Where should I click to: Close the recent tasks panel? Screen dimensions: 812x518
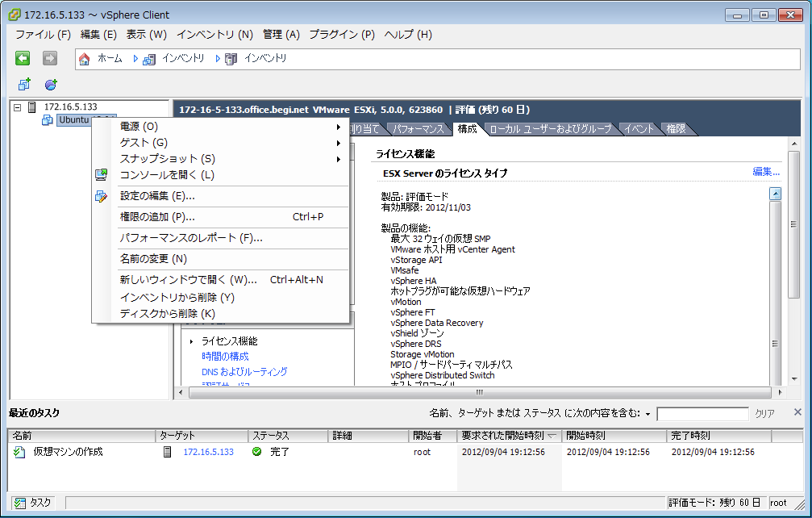[x=797, y=411]
